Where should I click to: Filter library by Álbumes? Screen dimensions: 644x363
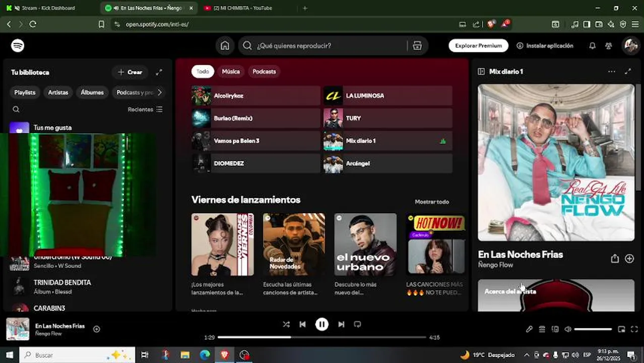tap(92, 92)
